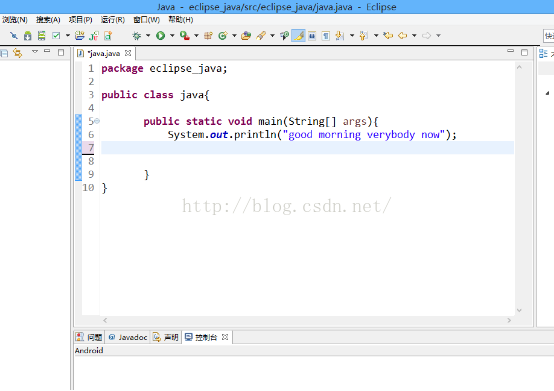Expand the Search dropdown arrow

click(272, 36)
